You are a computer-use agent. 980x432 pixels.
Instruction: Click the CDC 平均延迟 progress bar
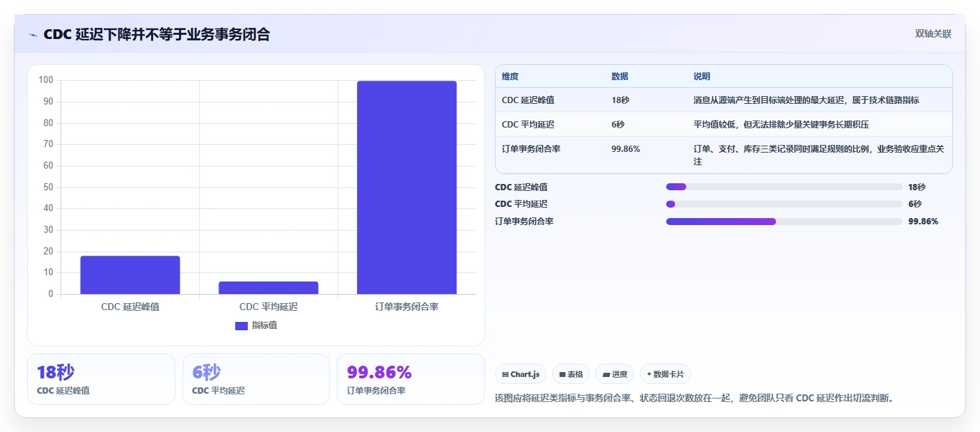tap(784, 204)
